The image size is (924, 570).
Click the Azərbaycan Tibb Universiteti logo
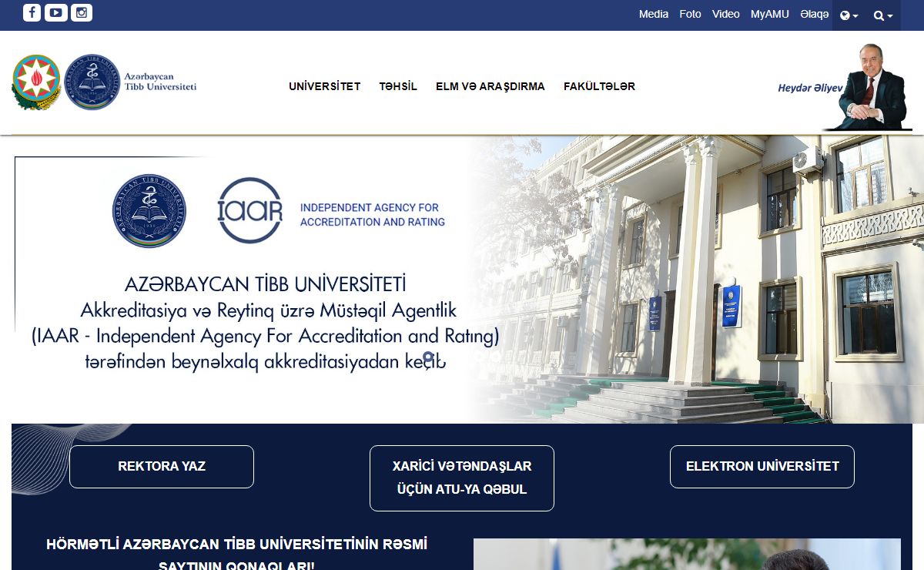click(131, 82)
